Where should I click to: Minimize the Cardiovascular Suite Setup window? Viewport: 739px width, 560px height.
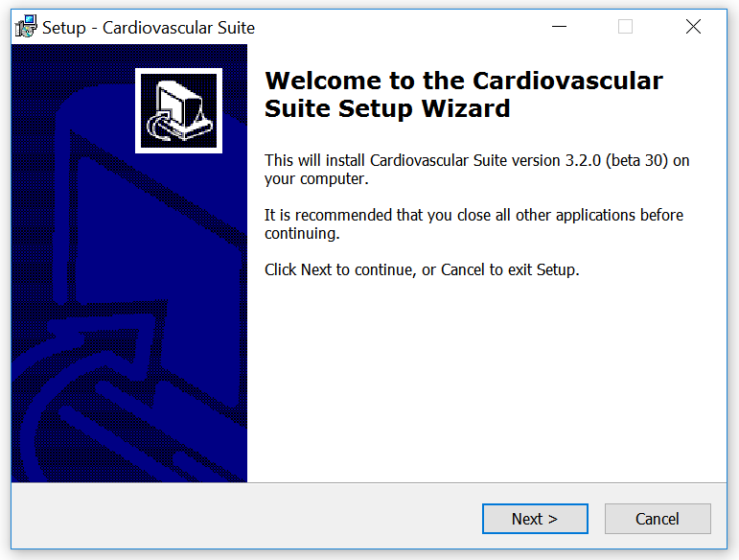point(557,27)
